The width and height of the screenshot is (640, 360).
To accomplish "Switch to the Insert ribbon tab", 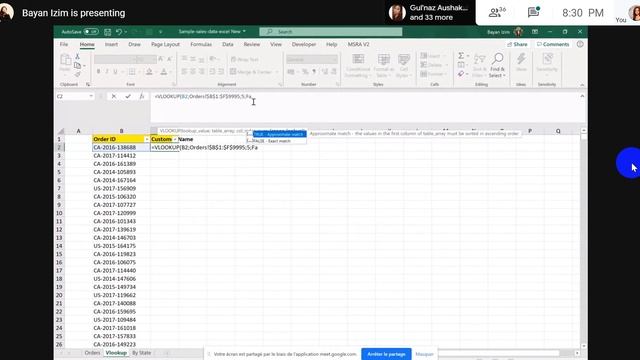I will (x=111, y=44).
